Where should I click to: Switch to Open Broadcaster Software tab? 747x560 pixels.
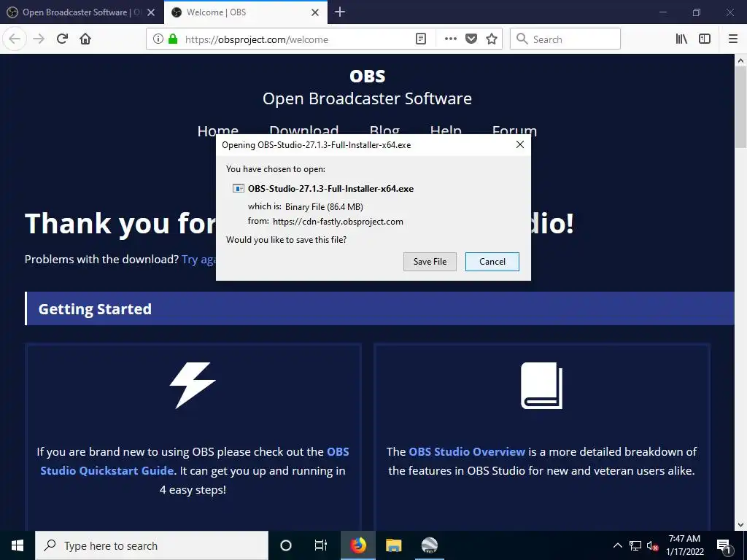coord(82,12)
